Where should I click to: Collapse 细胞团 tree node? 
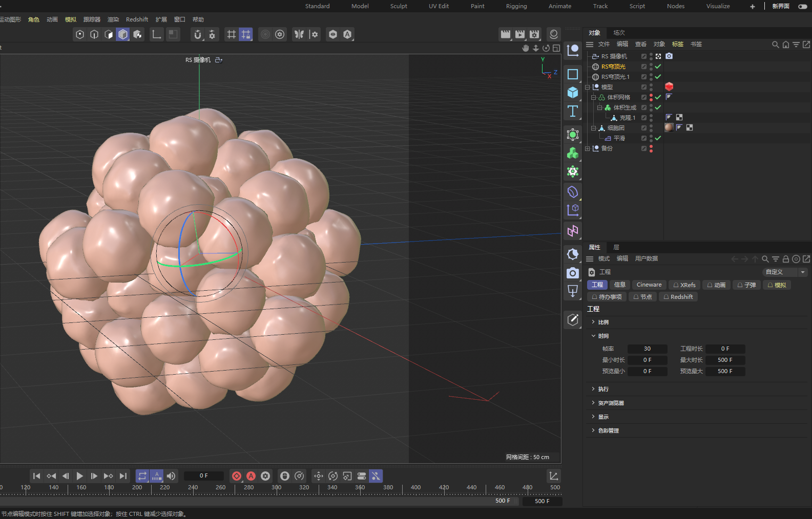[594, 128]
